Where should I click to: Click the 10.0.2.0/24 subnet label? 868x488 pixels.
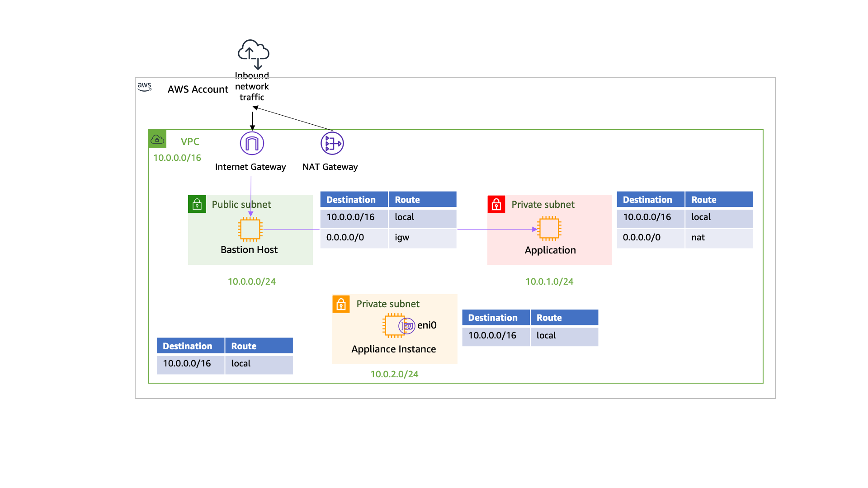click(394, 374)
